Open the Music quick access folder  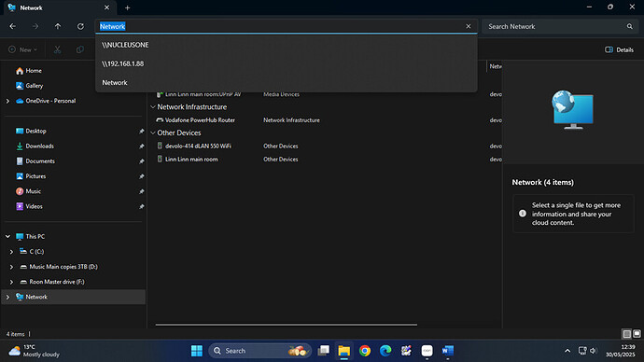[x=28, y=191]
